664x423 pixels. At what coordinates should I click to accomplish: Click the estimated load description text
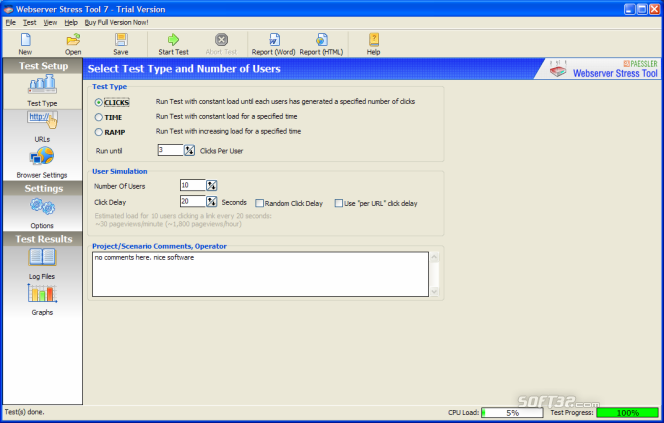[183, 220]
